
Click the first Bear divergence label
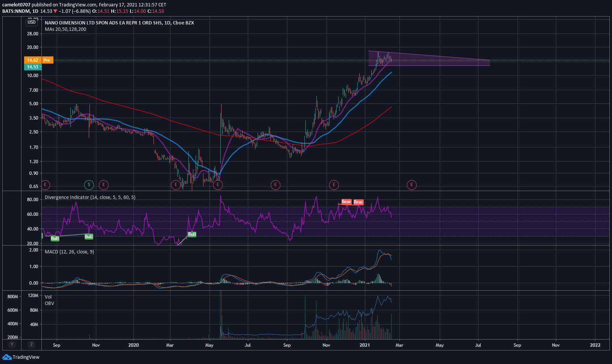[x=346, y=202]
